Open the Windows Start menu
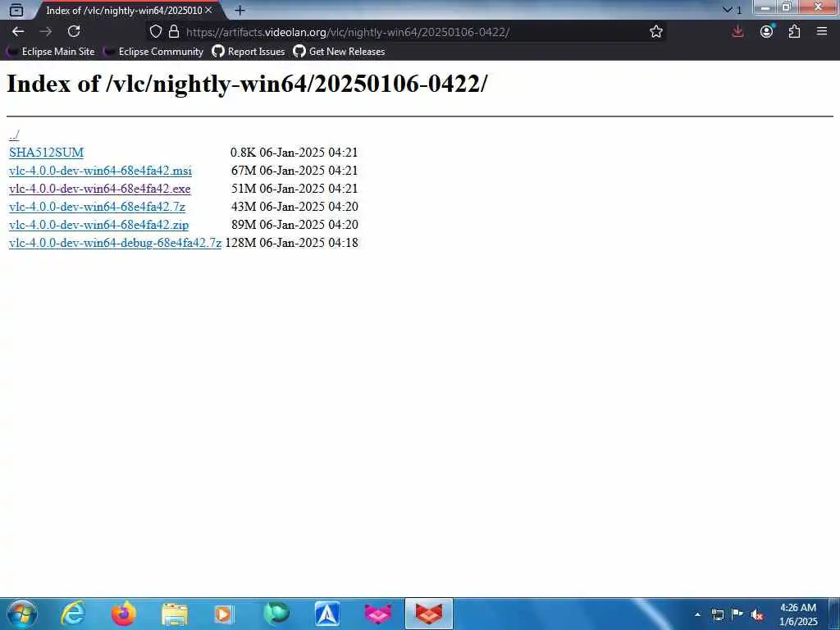This screenshot has height=630, width=840. (22, 614)
